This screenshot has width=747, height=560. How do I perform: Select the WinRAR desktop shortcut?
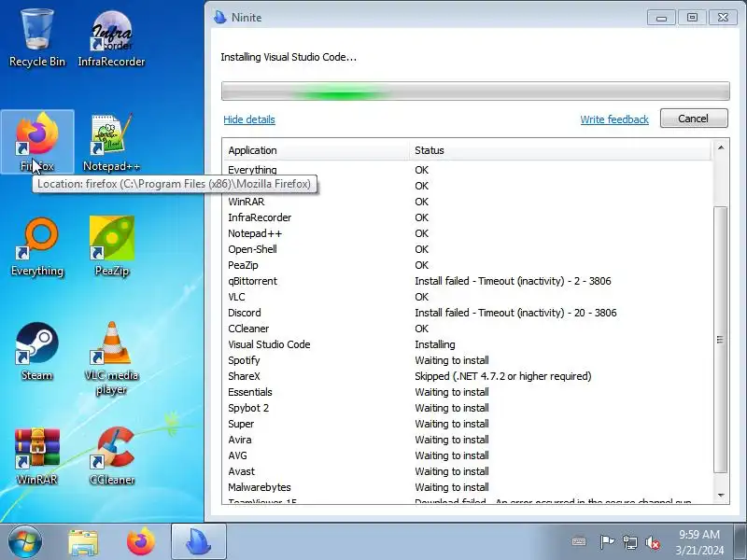tap(37, 456)
